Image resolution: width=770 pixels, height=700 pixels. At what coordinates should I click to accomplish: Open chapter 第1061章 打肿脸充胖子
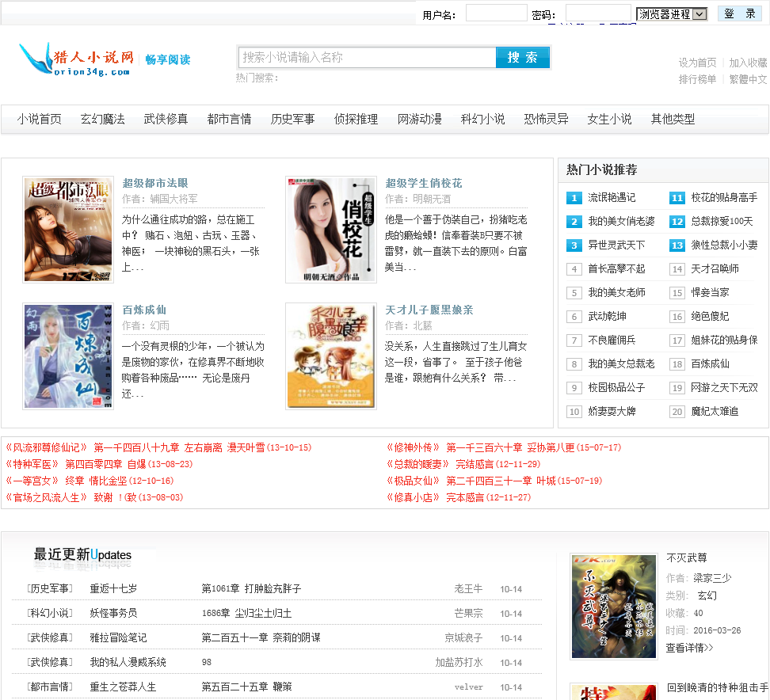[251, 588]
